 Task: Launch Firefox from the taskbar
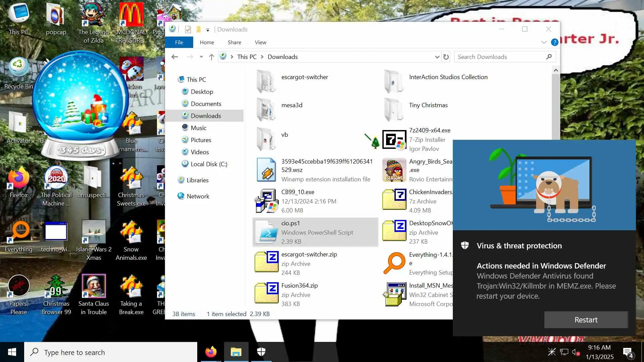(211, 352)
